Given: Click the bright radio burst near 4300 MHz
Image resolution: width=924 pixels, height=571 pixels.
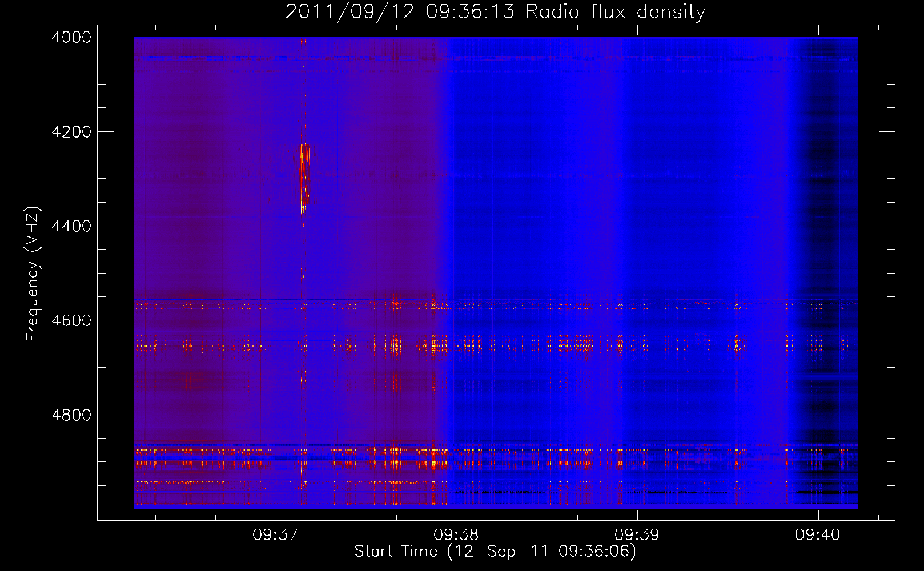Looking at the screenshot, I should 304,178.
